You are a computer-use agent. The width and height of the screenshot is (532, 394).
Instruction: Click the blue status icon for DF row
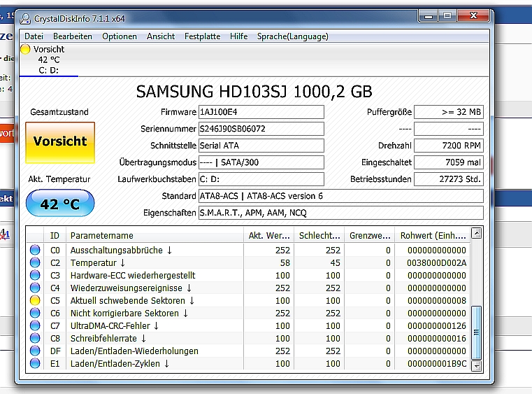35,351
